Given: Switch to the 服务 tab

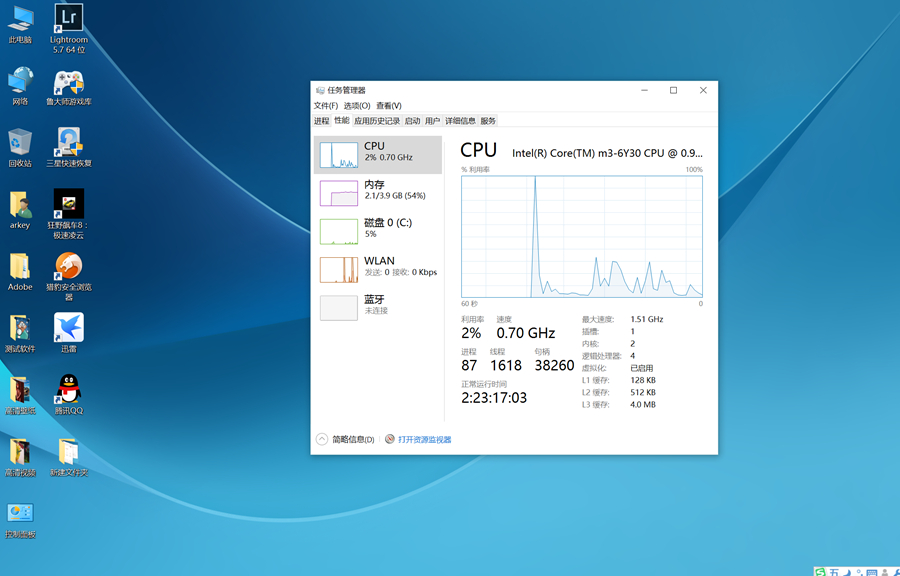Looking at the screenshot, I should point(488,120).
